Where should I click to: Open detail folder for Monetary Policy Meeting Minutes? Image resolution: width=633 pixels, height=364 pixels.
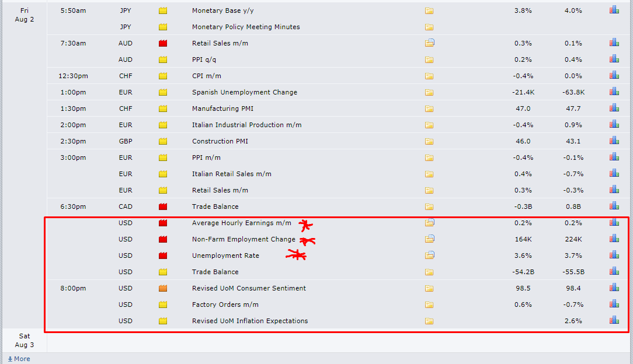coord(429,27)
